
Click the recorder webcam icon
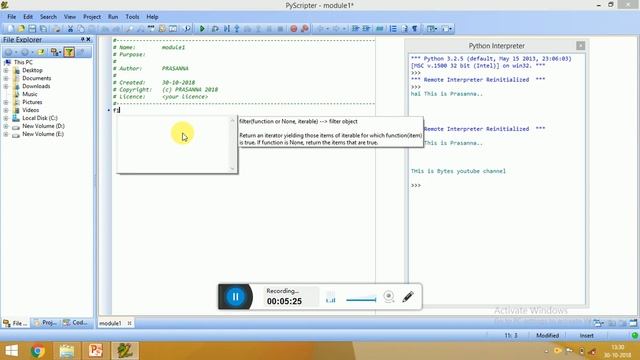(389, 297)
